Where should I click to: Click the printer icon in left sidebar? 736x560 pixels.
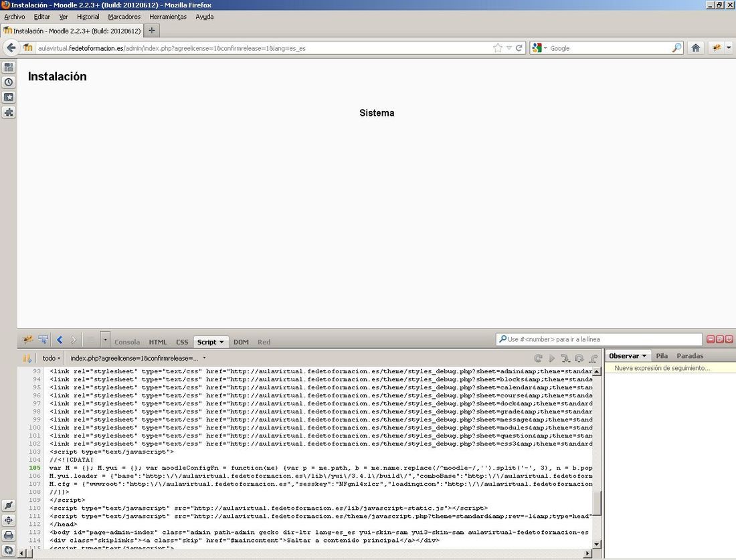(9, 536)
